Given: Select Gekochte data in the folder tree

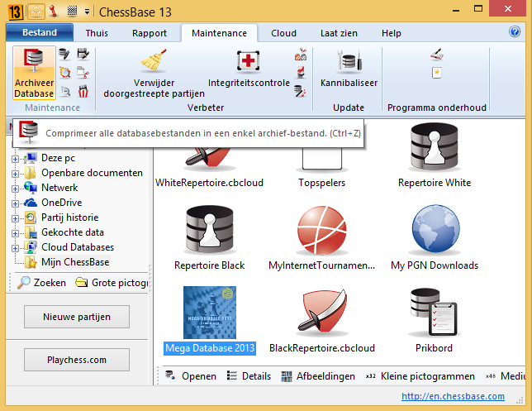Looking at the screenshot, I should coord(72,232).
